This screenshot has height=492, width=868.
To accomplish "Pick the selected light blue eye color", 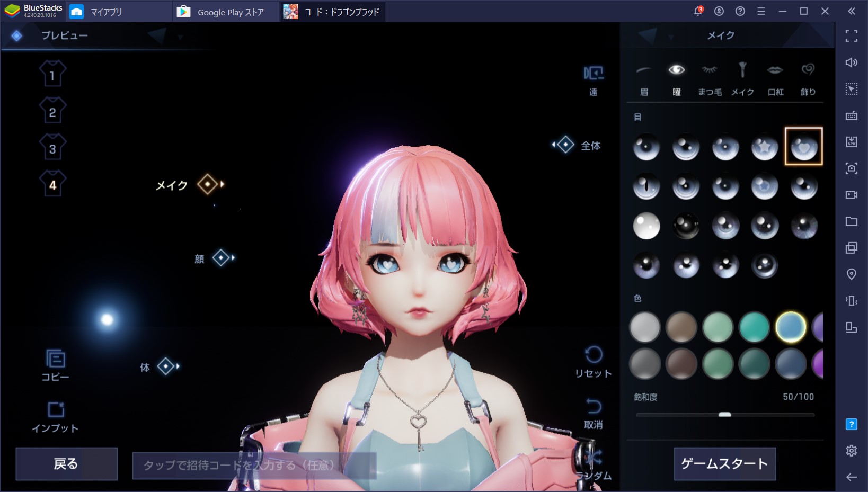I will click(791, 327).
